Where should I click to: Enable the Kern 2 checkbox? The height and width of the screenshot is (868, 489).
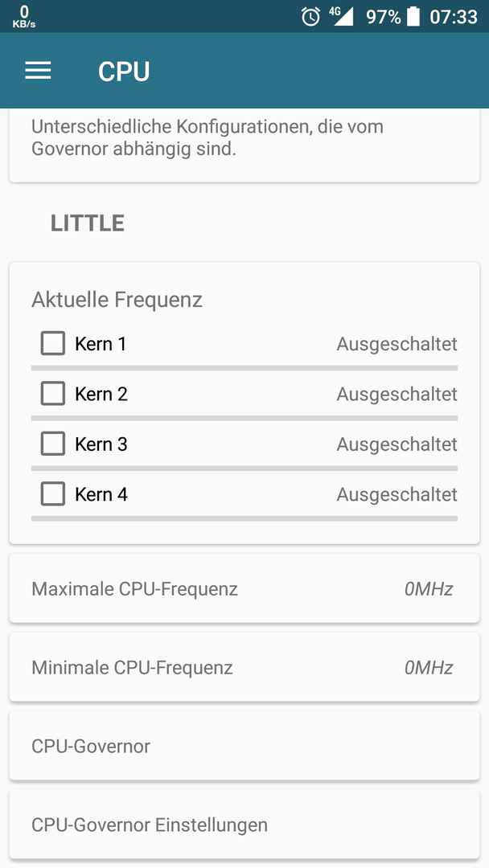52,394
